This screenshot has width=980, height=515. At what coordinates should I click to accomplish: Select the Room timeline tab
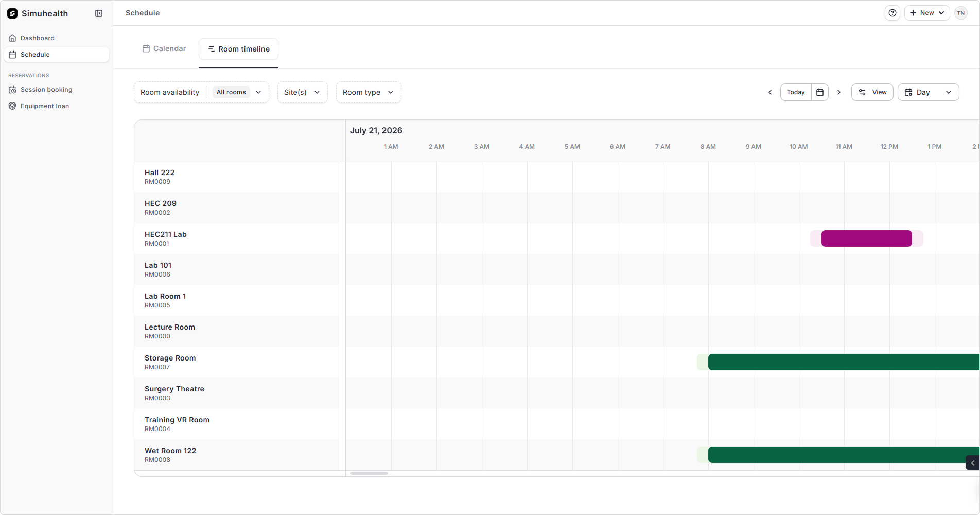tap(239, 49)
